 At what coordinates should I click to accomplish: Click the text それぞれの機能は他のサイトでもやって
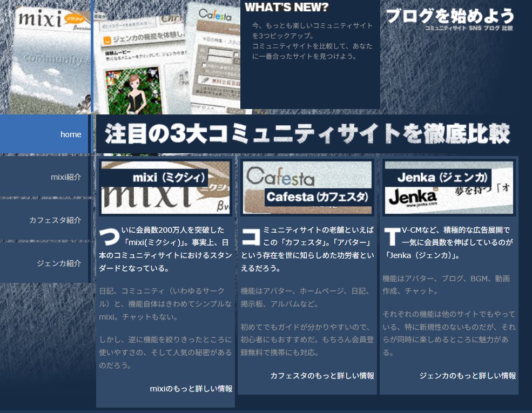coord(449,314)
